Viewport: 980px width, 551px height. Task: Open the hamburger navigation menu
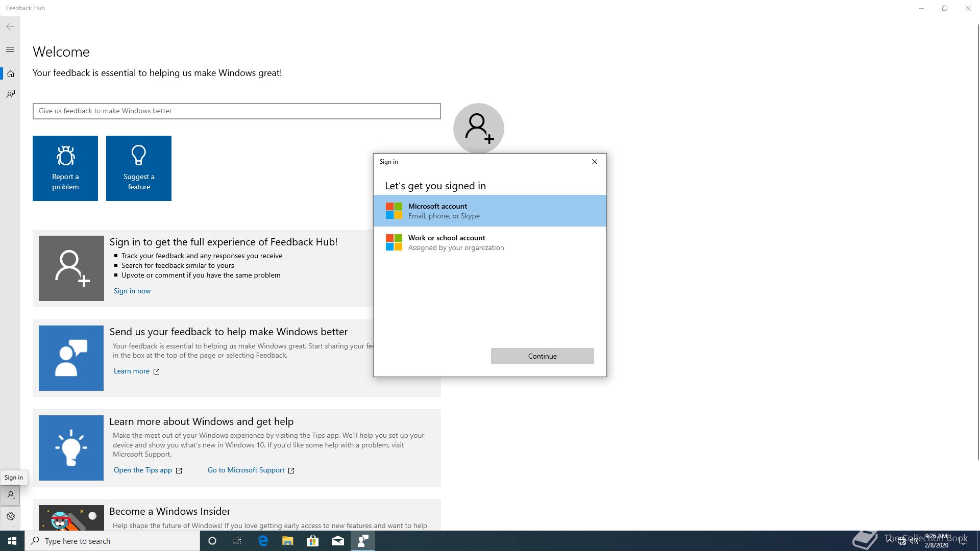click(10, 49)
